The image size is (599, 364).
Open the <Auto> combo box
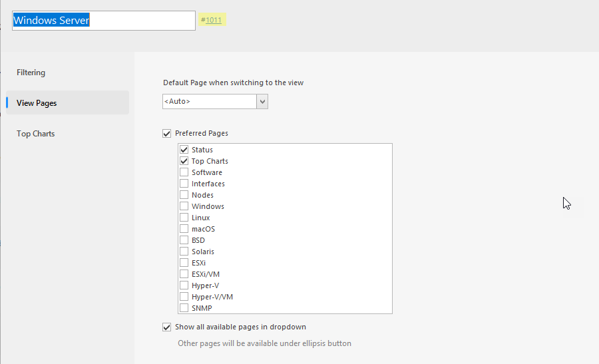click(215, 102)
